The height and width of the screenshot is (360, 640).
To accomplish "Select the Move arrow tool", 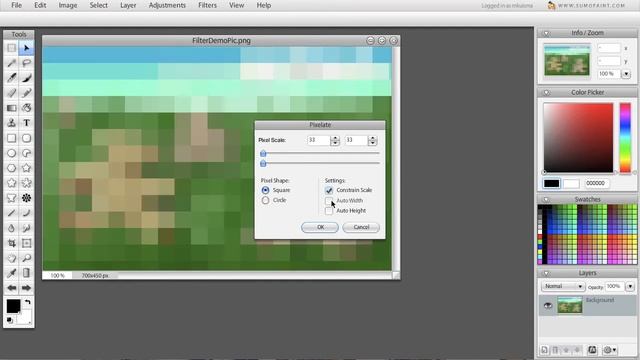I will [27, 48].
